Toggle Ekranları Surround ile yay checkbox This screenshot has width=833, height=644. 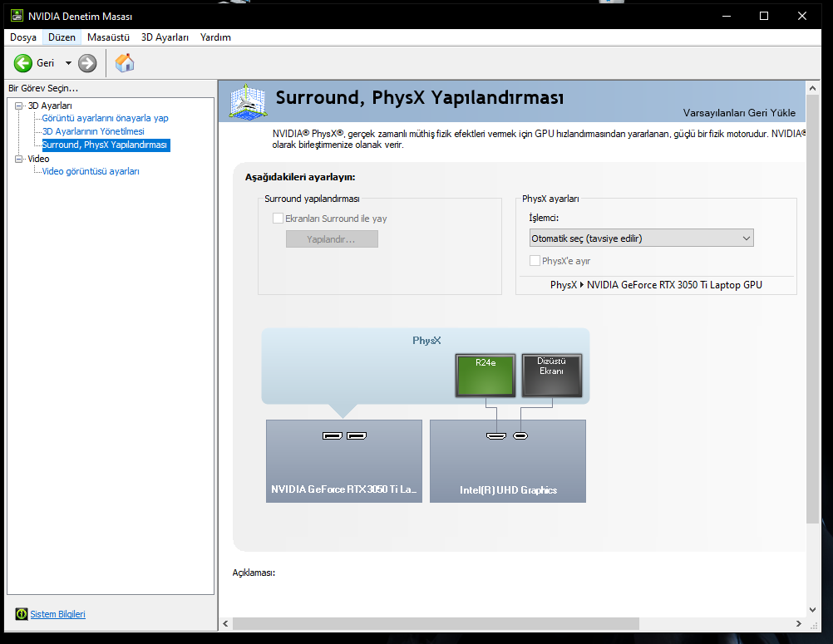pos(278,219)
